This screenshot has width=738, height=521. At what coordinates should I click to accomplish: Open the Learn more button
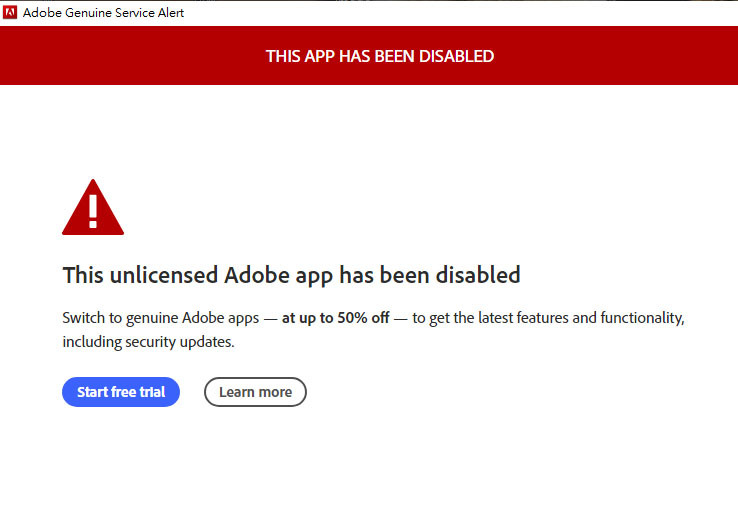tap(255, 392)
